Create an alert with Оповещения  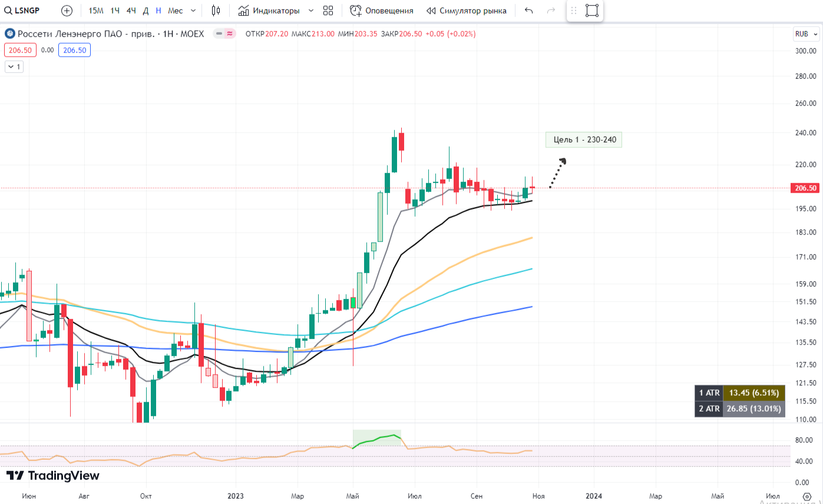click(x=382, y=11)
